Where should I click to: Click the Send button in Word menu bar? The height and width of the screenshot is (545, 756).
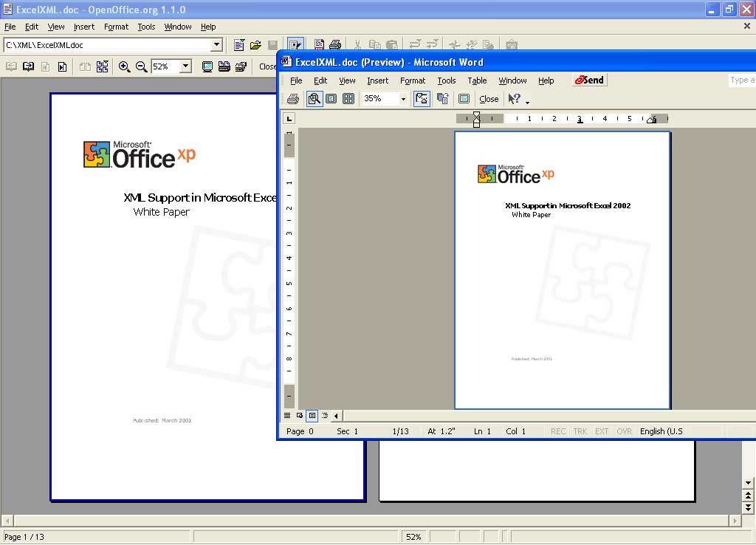[x=590, y=80]
